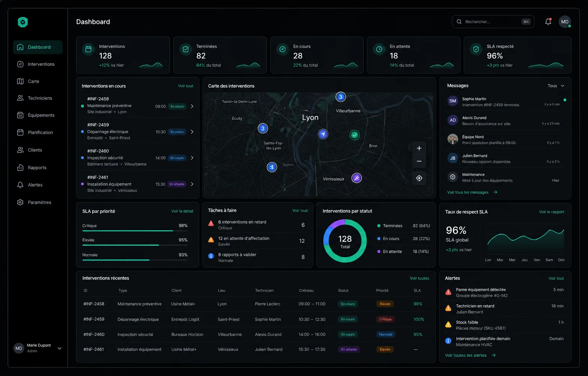
Task: Open the Tous messages filter dropdown
Action: 556,86
